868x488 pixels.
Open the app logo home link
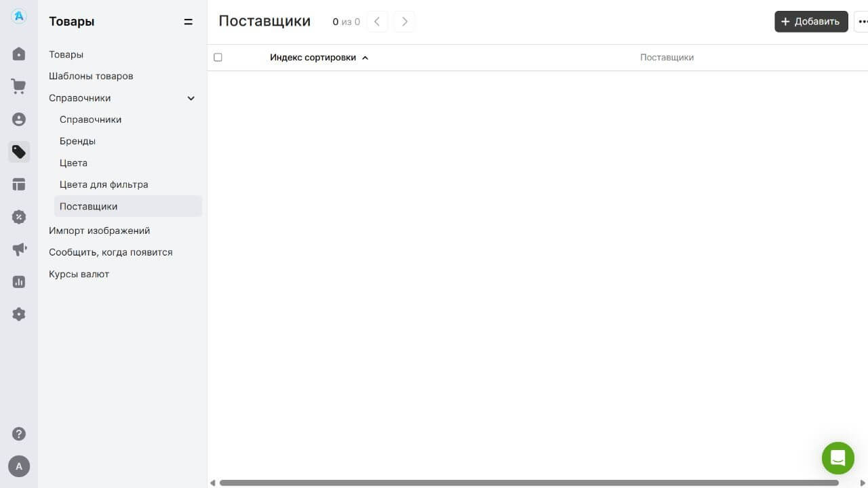tap(19, 16)
